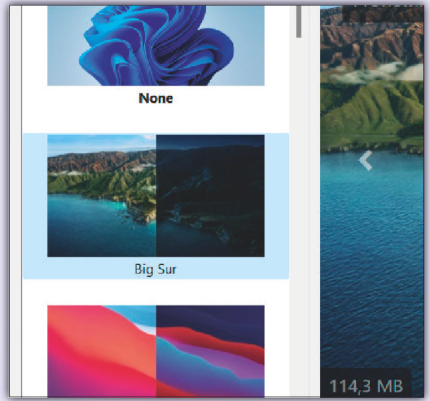Click the "Big Sur" caption text

pyautogui.click(x=156, y=269)
